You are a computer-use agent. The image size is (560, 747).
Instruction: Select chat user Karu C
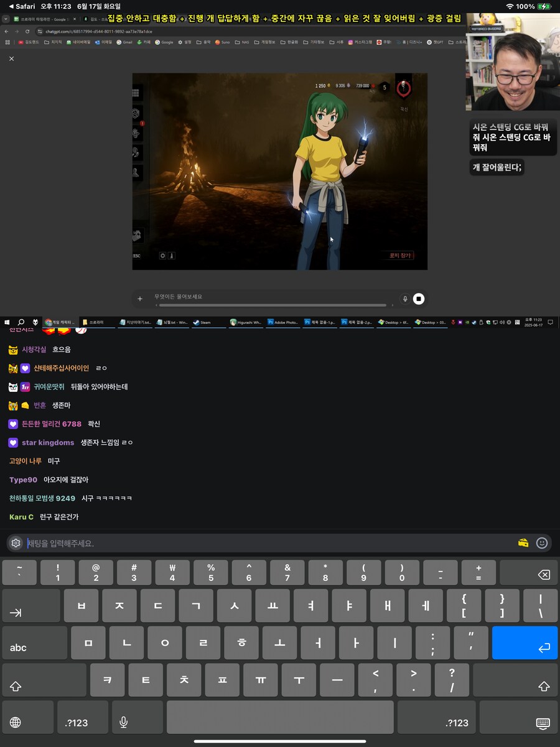[22, 517]
